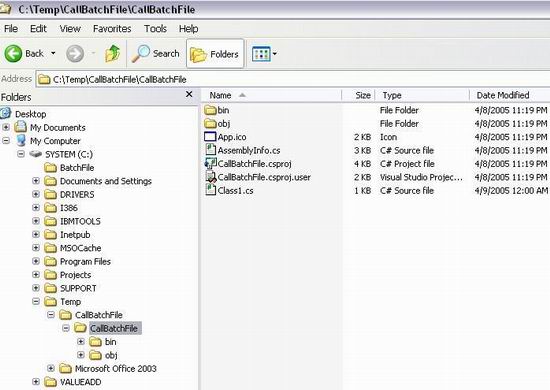The image size is (550, 390).
Task: Open the Tools menu
Action: pos(155,28)
